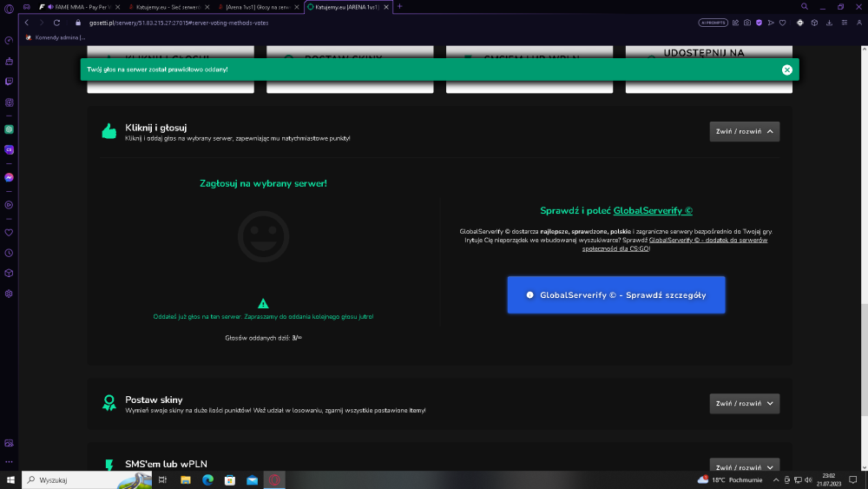
Task: Open the Opera GX main menu logo
Action: tap(9, 8)
